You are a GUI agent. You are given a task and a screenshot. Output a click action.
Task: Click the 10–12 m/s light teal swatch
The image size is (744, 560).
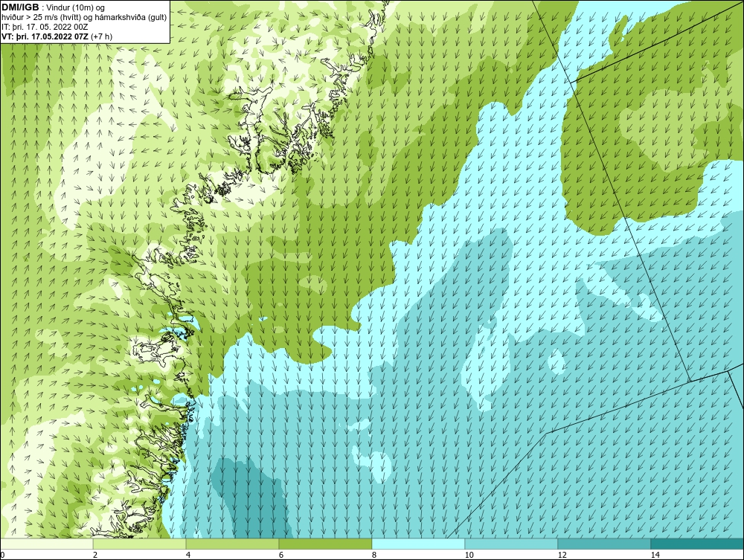(512, 544)
